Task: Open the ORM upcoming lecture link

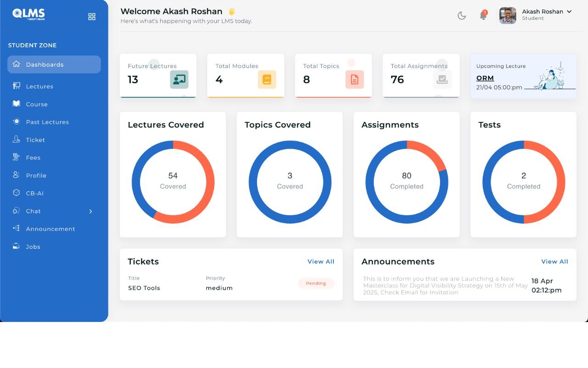Action: pyautogui.click(x=485, y=78)
